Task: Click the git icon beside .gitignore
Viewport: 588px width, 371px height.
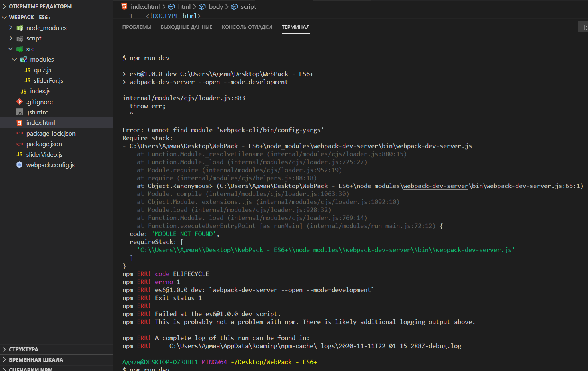Action: click(20, 102)
